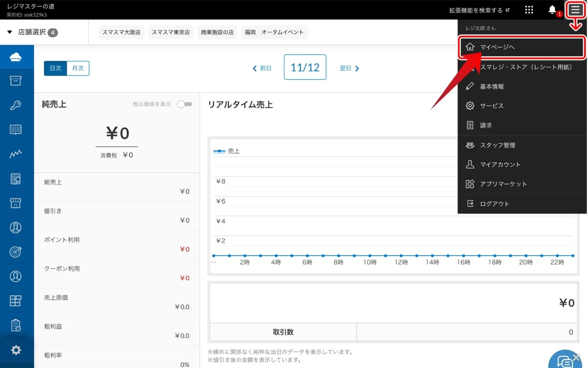Viewport: 588px width, 368px height.
Task: Click the settings gear in left sidebar
Action: [x=16, y=350]
